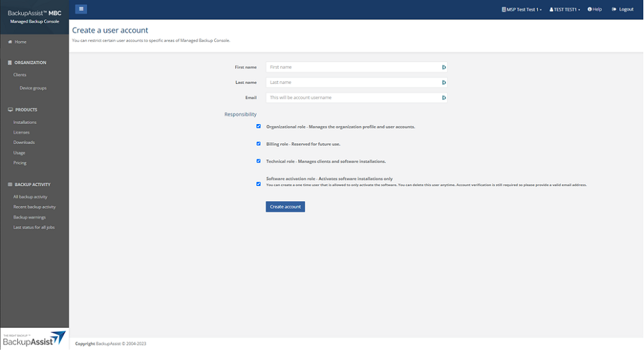Toggle the Billing role checkbox
Screen dimensions: 644x350
pos(258,143)
